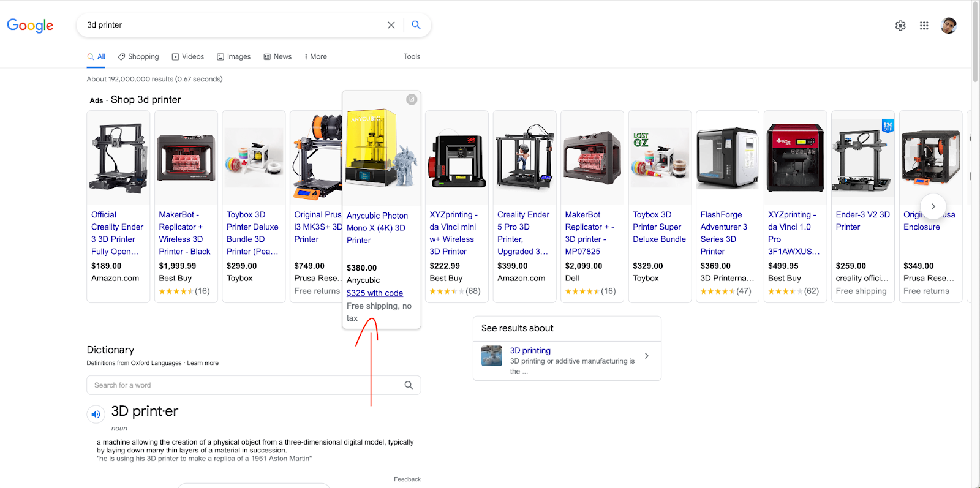View MakerBot Replicator+ Best Buy product image
980x488 pixels.
(x=186, y=158)
